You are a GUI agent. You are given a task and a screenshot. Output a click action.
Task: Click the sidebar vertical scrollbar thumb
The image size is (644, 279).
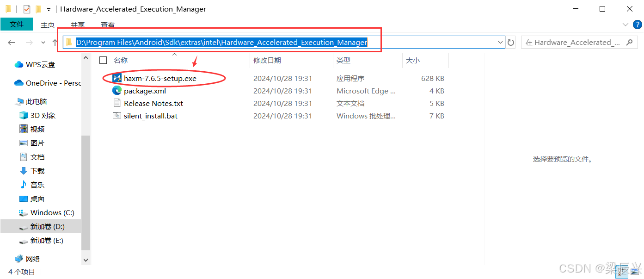[86, 193]
